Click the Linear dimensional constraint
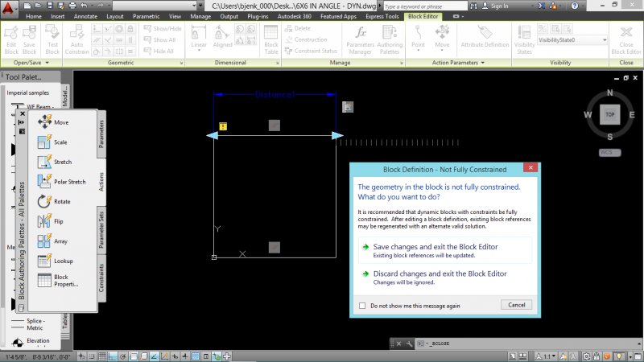This screenshot has width=644, height=362. coord(198,38)
